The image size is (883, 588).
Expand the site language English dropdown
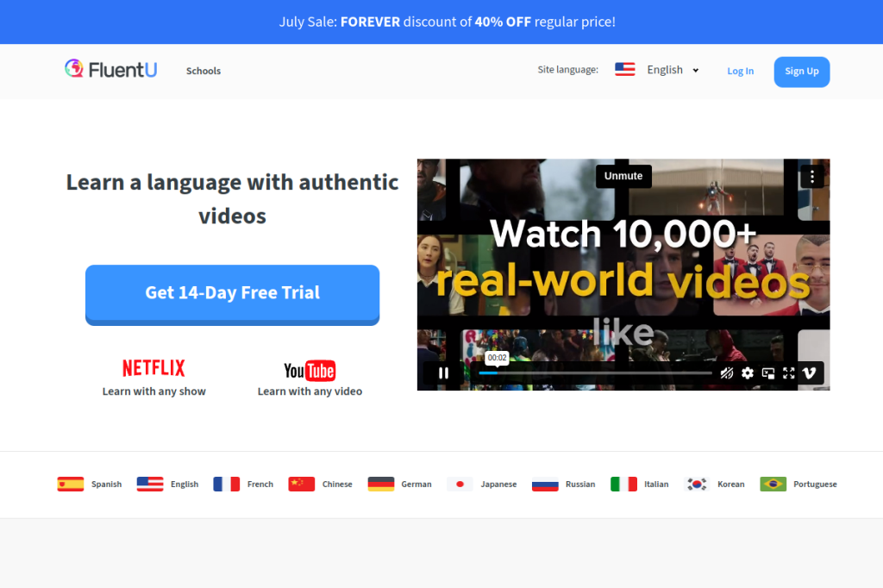coord(673,70)
